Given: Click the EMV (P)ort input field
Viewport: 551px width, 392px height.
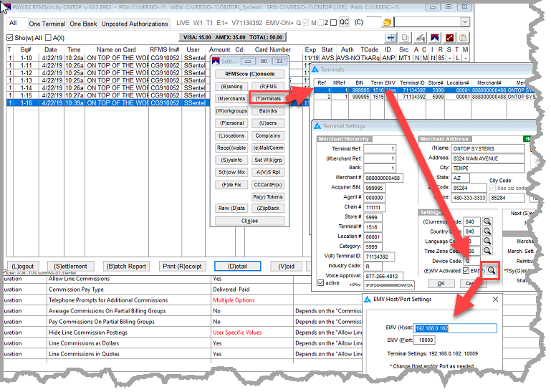Looking at the screenshot, I should (425, 340).
